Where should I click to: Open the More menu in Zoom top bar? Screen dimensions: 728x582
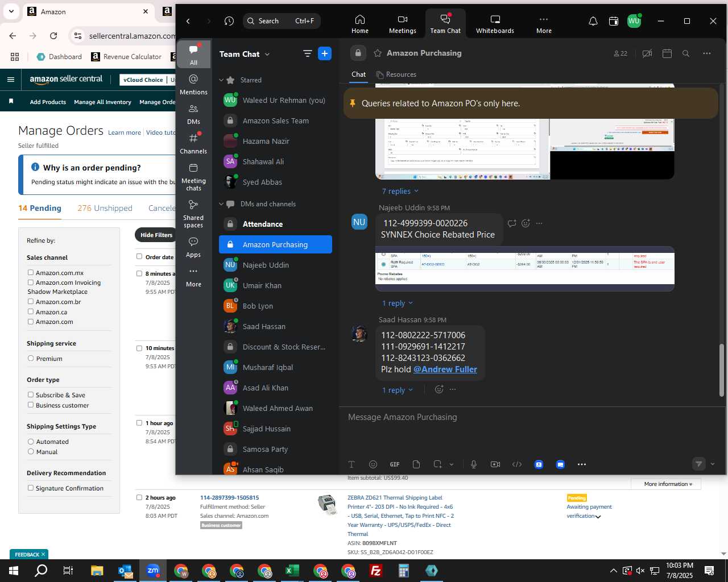pyautogui.click(x=544, y=24)
